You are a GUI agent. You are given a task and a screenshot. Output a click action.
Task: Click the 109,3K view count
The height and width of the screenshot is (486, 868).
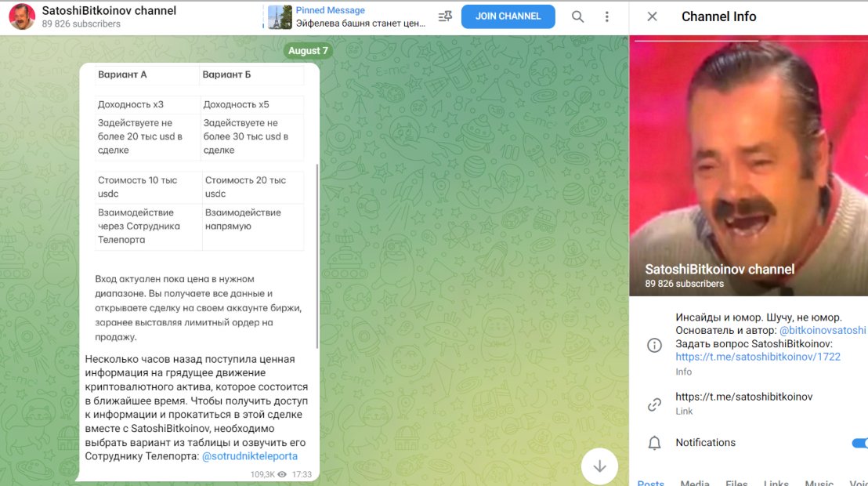click(262, 474)
